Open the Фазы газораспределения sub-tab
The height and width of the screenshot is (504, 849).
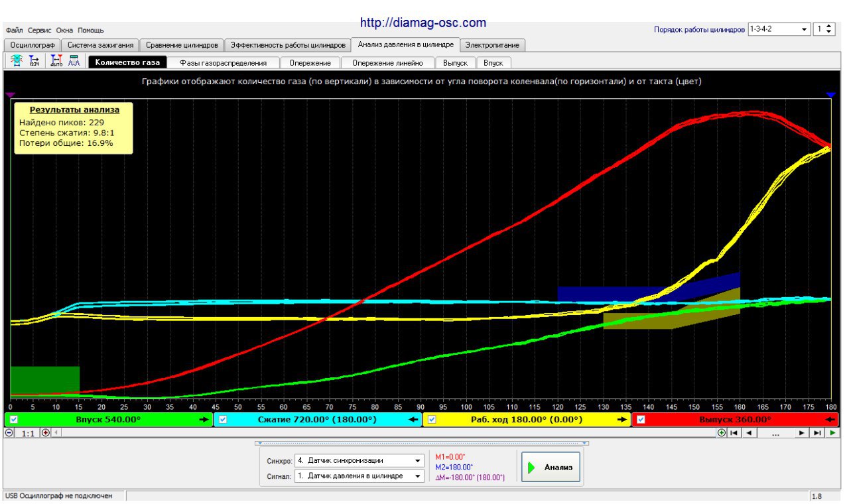223,63
